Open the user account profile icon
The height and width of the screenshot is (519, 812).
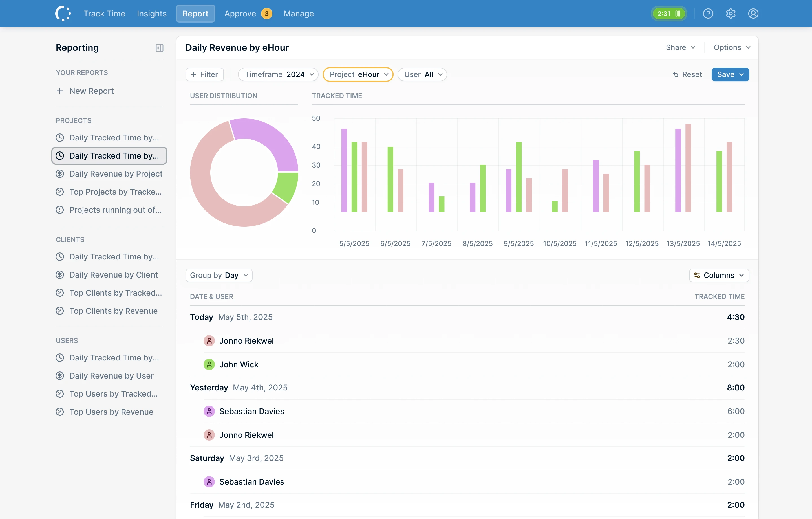[753, 14]
